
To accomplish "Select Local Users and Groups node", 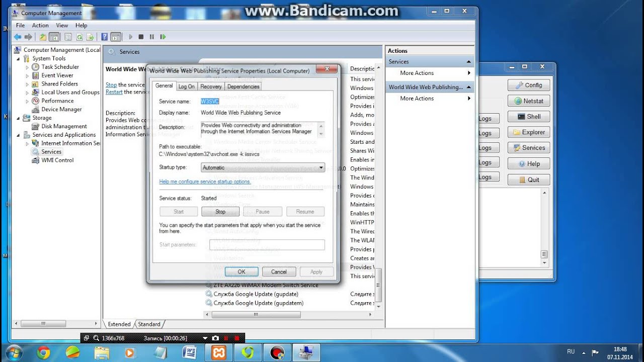I will pyautogui.click(x=70, y=93).
